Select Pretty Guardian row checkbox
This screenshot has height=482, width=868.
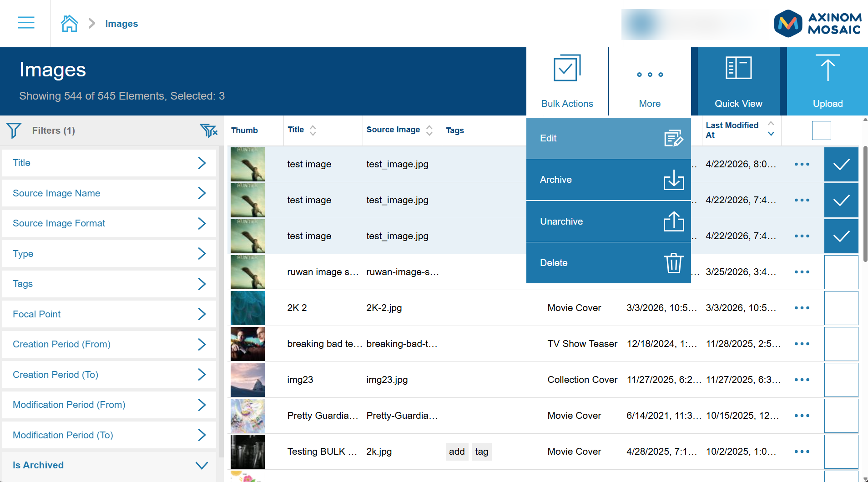coord(841,416)
